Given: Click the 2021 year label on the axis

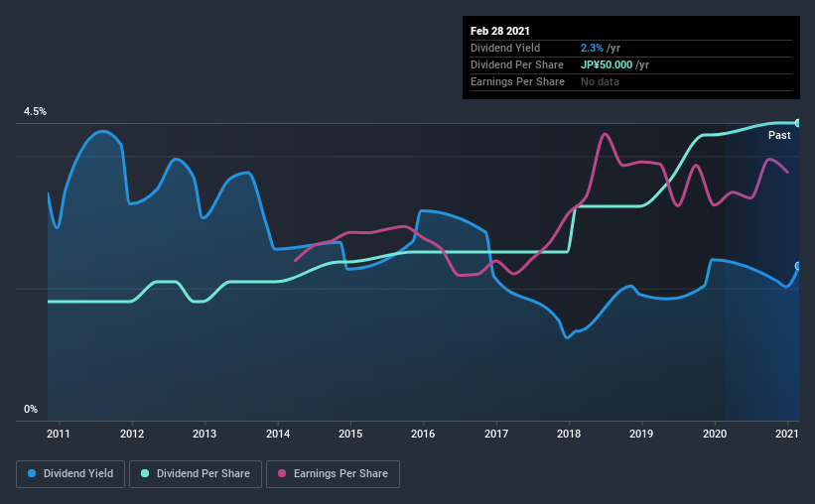Looking at the screenshot, I should [787, 434].
